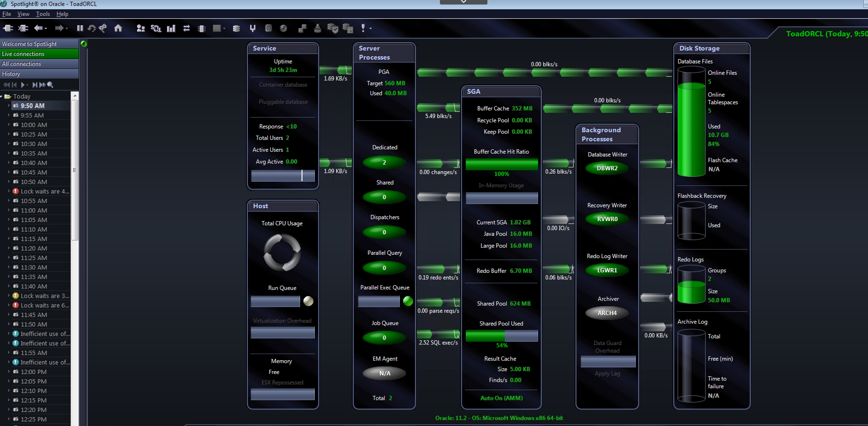
Task: Open the forward arrow history dropdown
Action: (67, 29)
